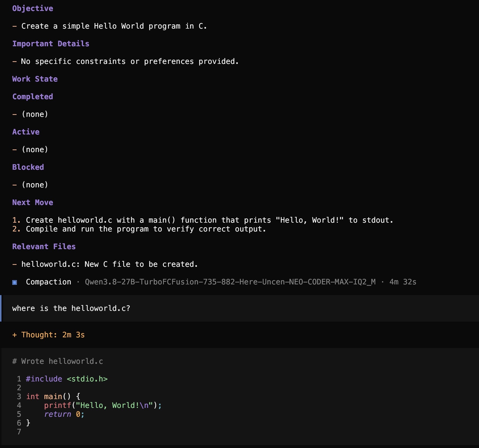Click line number 7 in the code block
The height and width of the screenshot is (448, 479).
click(19, 432)
